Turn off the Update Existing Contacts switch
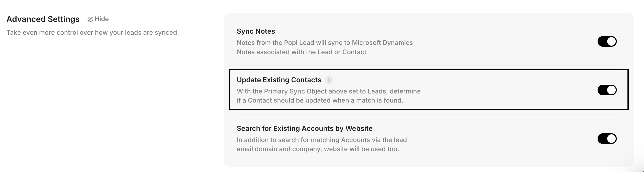 coord(607,90)
